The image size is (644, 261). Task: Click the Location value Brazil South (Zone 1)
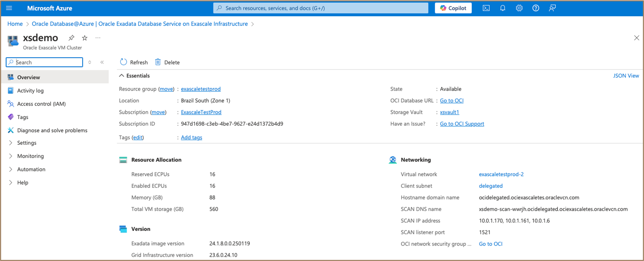205,100
